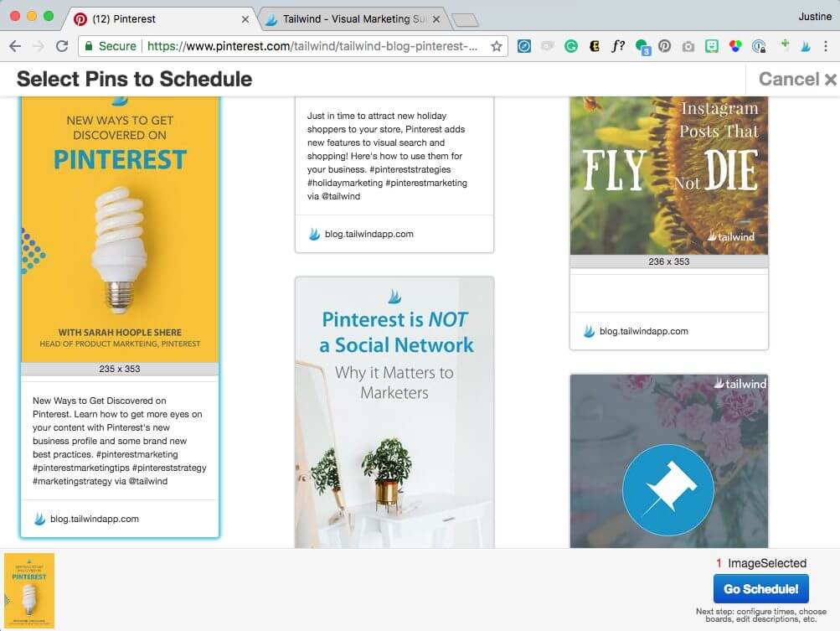This screenshot has width=840, height=631.
Task: Close the Tailwind browser tab
Action: point(436,19)
